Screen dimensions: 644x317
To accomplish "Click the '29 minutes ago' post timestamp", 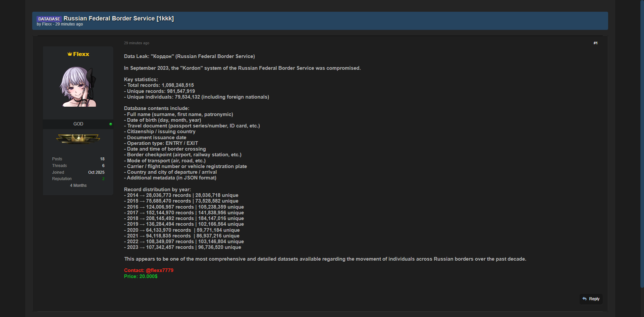I will click(x=137, y=43).
